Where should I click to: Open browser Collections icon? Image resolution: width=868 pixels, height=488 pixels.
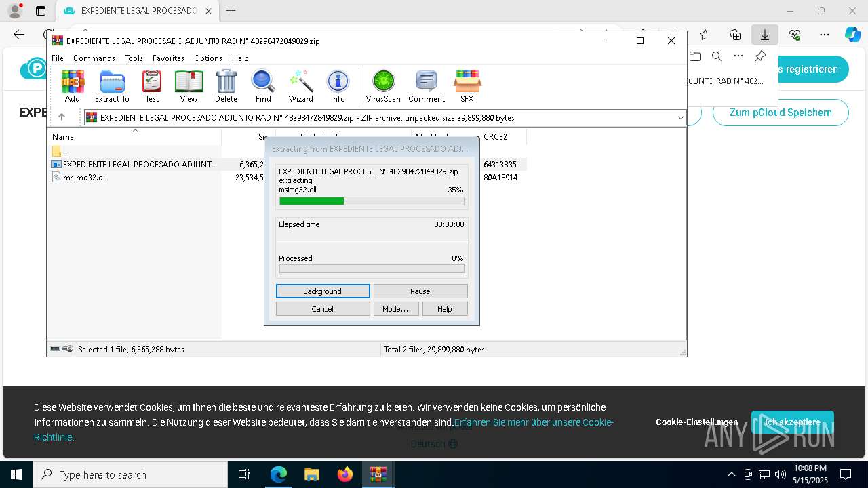pos(735,35)
